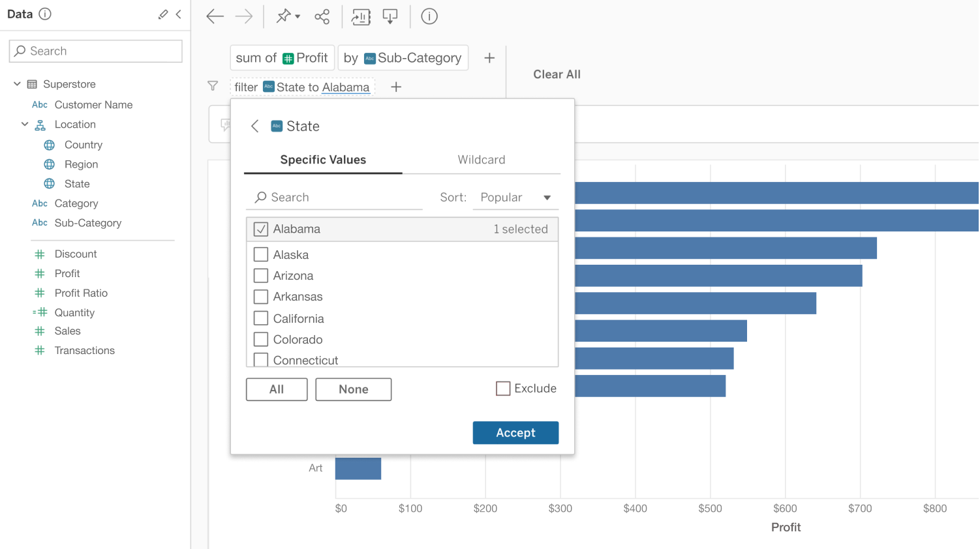
Task: Click the None button
Action: tap(354, 389)
